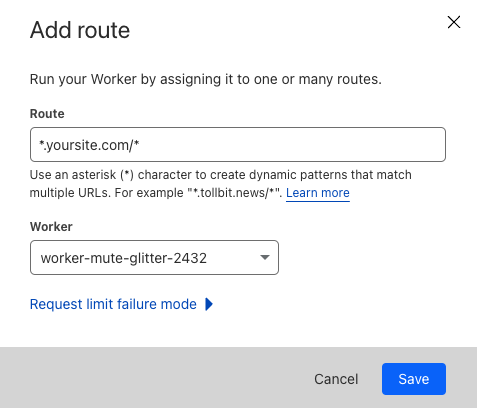The width and height of the screenshot is (477, 408).
Task: Click the Add route heading
Action: click(80, 30)
